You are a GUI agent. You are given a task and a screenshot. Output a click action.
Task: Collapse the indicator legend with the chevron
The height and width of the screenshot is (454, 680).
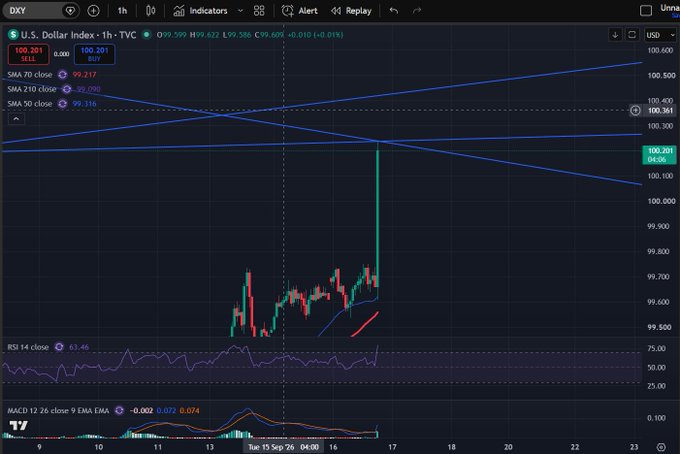point(16,119)
